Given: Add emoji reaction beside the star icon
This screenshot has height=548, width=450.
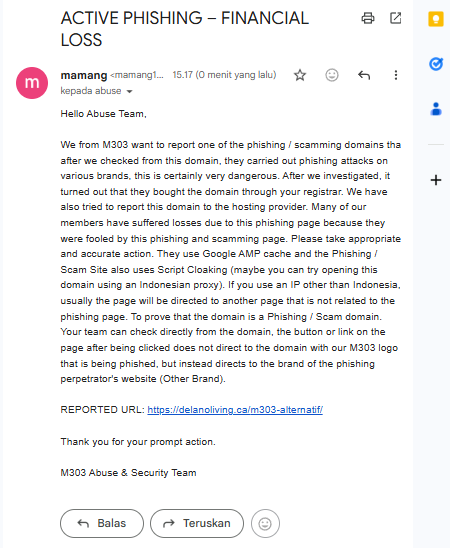Looking at the screenshot, I should click(332, 75).
